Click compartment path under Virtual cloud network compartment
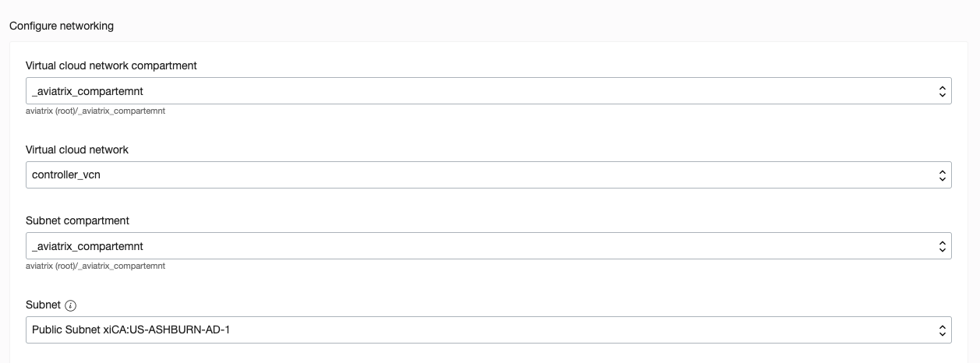Viewport: 980px width, 363px height. 95,111
